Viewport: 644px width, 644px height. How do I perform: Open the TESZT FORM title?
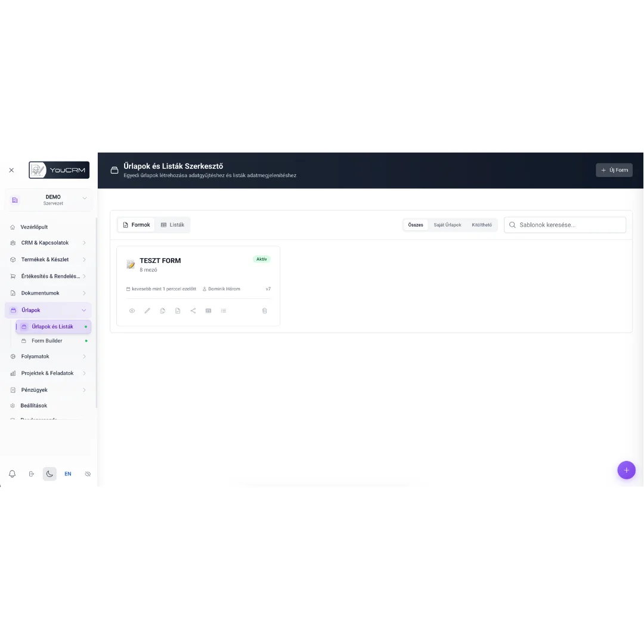(x=160, y=261)
